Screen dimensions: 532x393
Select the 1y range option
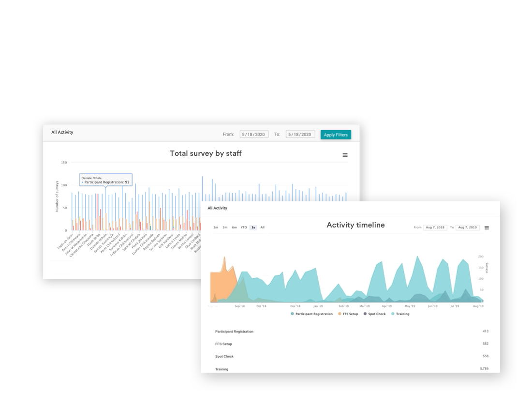coord(253,227)
